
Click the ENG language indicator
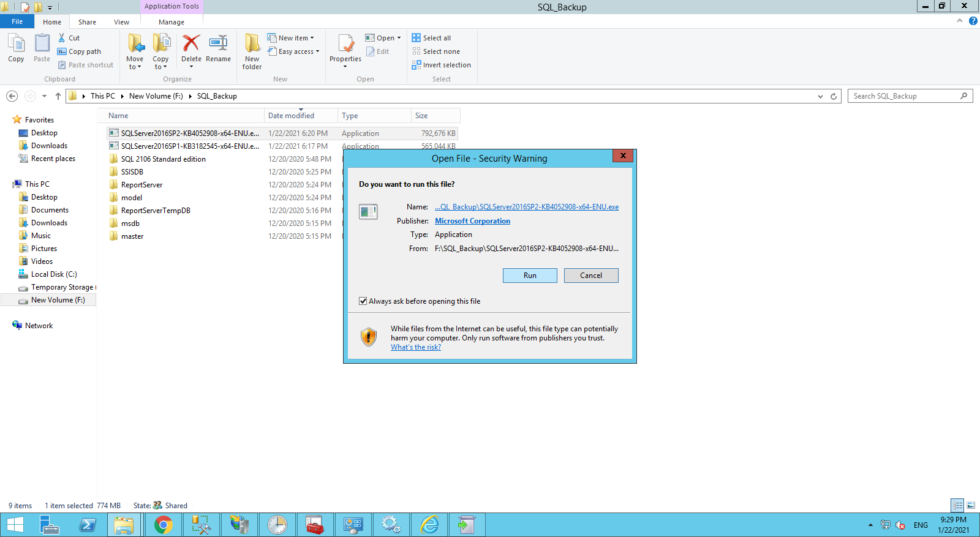click(x=921, y=525)
